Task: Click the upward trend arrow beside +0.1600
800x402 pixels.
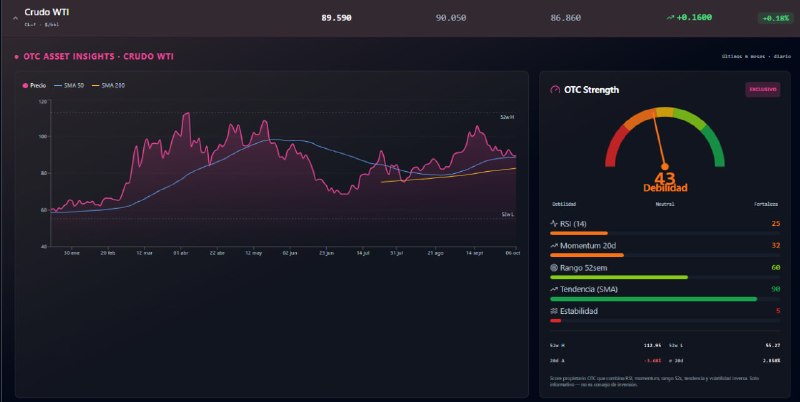Action: (x=670, y=17)
